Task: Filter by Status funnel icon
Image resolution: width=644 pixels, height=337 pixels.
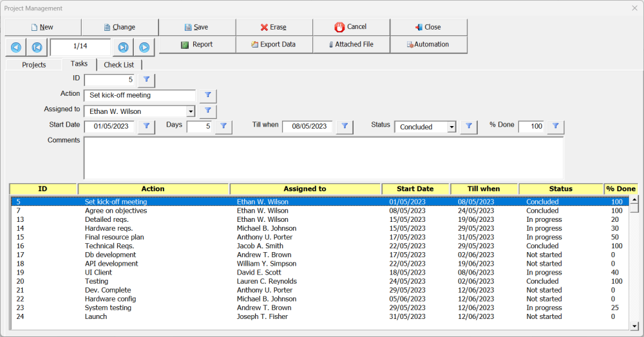Action: coord(469,127)
